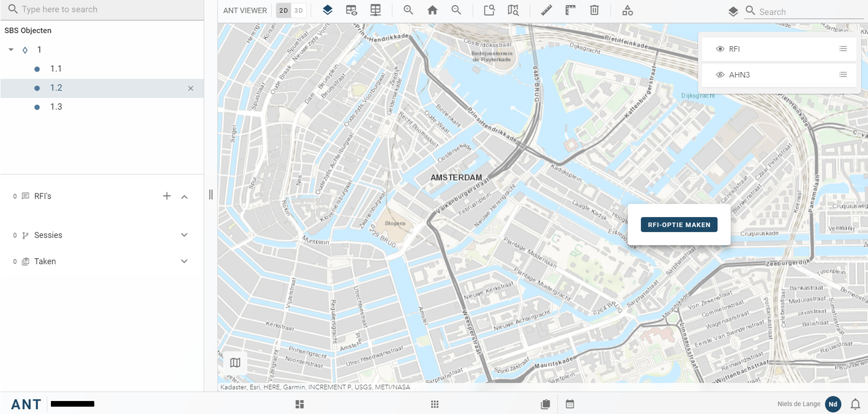The height and width of the screenshot is (414, 868).
Task: Click the layers icon in the viewer toolbar
Action: pyautogui.click(x=327, y=10)
